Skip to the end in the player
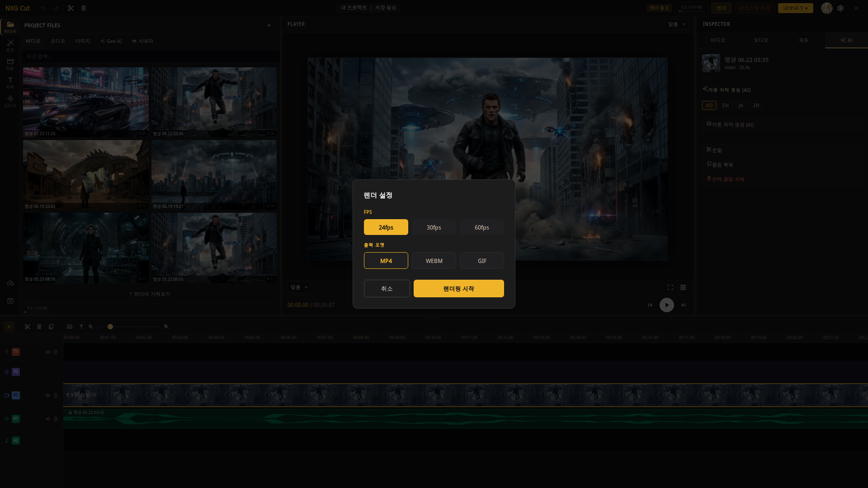This screenshot has height=488, width=868. [x=684, y=305]
